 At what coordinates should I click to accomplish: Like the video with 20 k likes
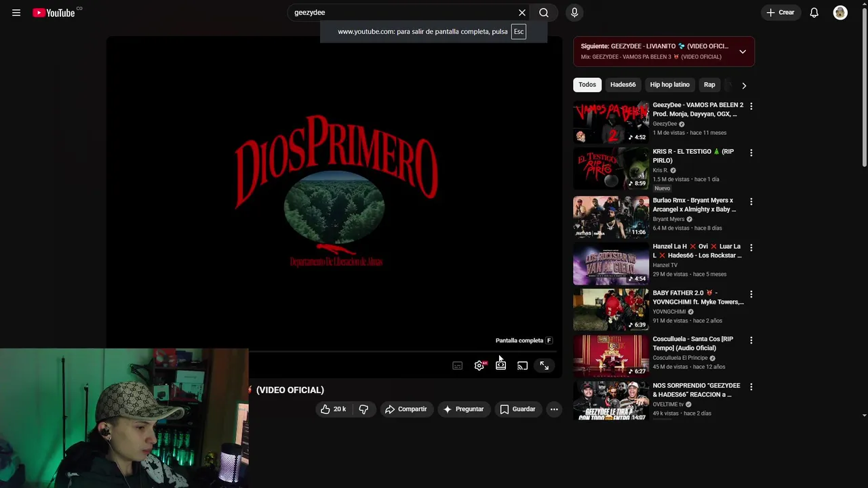[x=333, y=409]
